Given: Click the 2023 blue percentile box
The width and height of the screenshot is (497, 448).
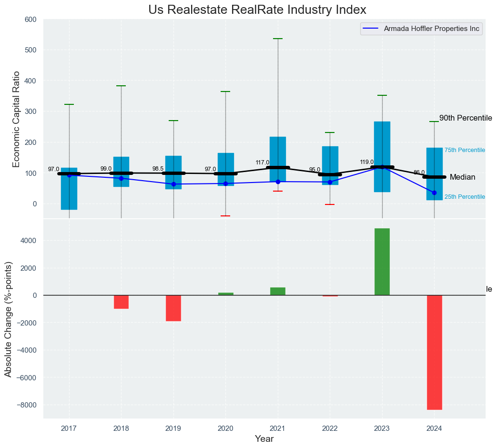Looking at the screenshot, I should point(382,143).
